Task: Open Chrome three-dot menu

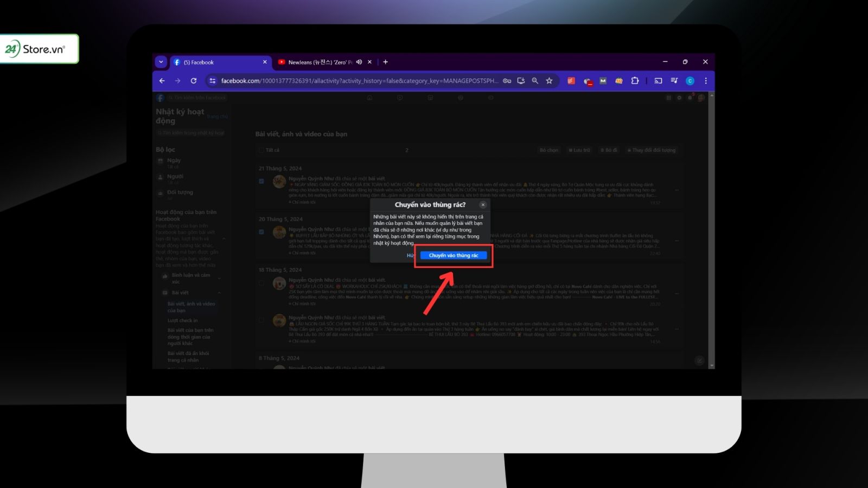Action: tap(706, 81)
